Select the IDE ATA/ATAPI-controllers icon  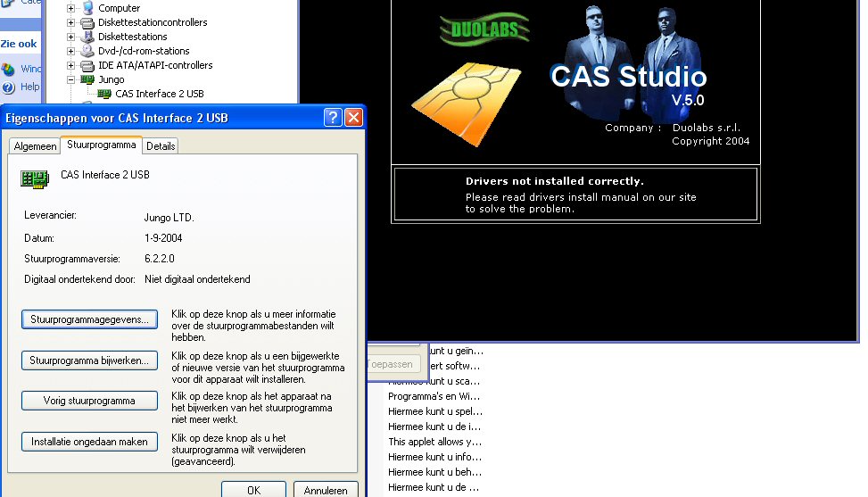coord(87,65)
